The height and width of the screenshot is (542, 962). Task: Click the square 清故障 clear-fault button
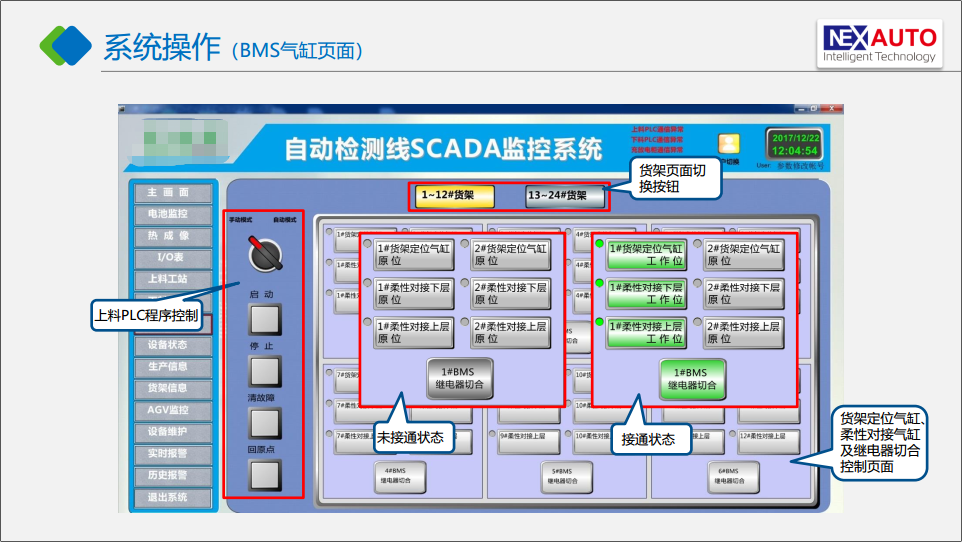pos(265,423)
